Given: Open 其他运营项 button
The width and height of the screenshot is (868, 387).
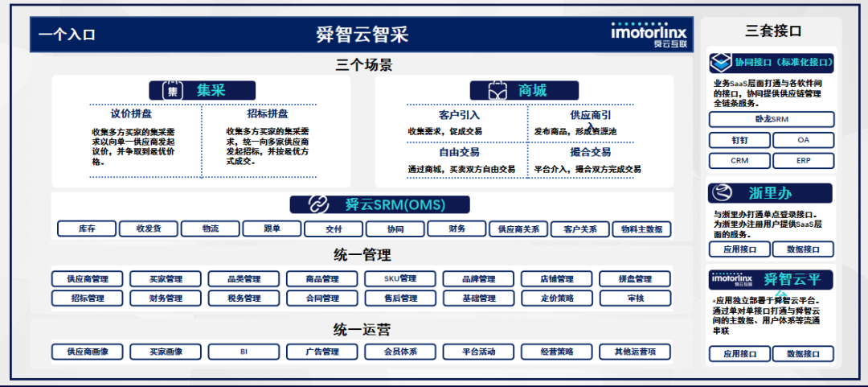Looking at the screenshot, I should (635, 352).
